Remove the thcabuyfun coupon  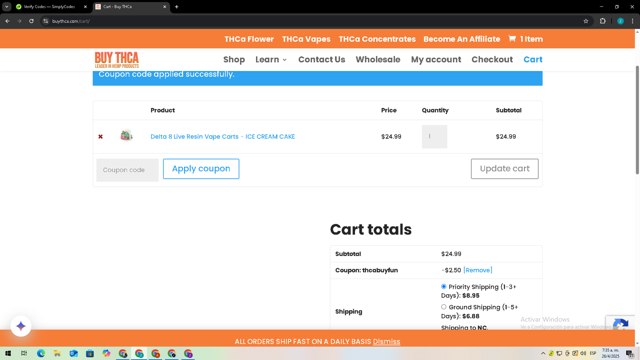point(478,270)
